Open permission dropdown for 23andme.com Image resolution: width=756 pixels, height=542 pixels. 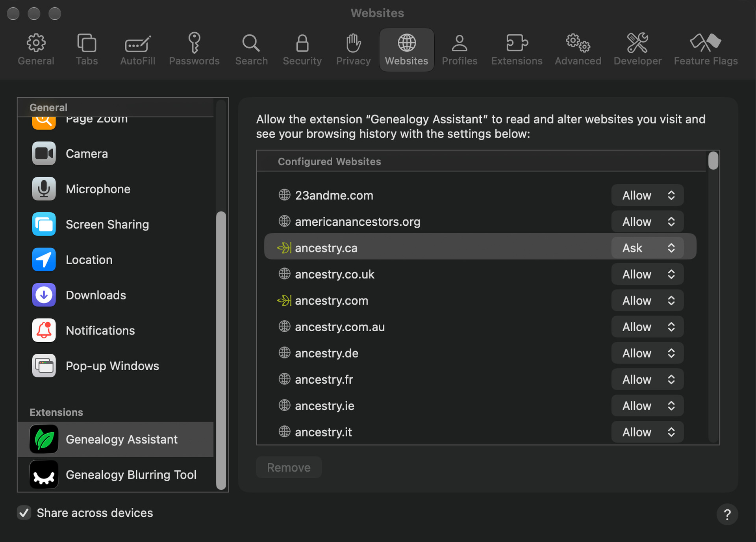click(x=647, y=195)
